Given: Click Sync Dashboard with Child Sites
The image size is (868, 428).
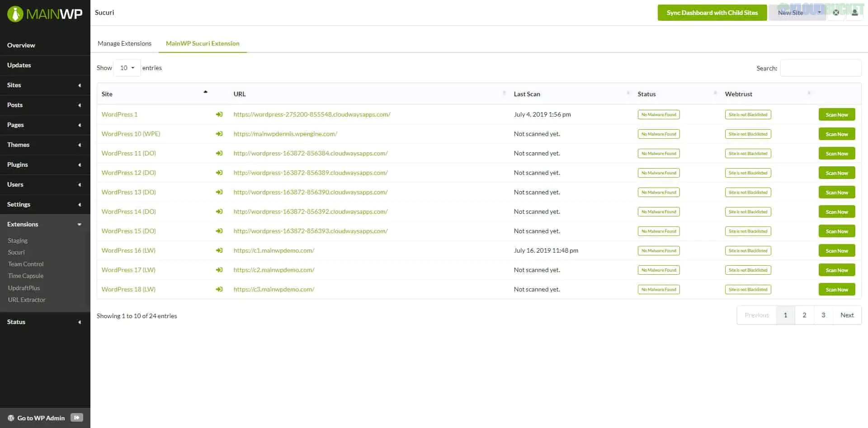Looking at the screenshot, I should [712, 13].
